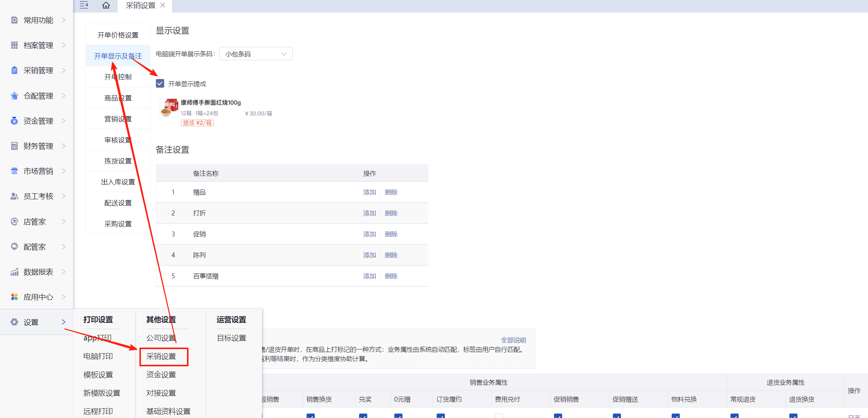This screenshot has width=868, height=418.
Task: Click the 康师傅手擀面 product thumbnail
Action: [x=169, y=108]
